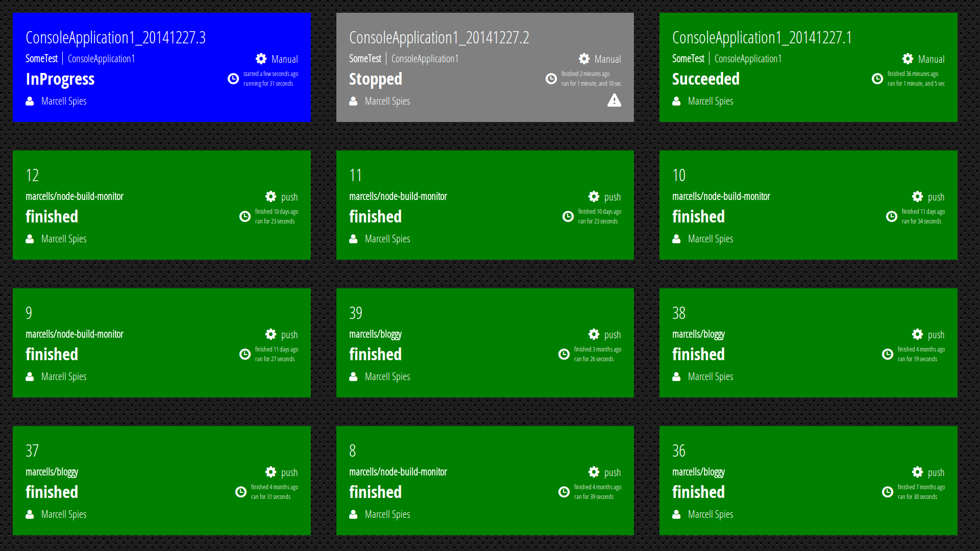Click the clock icon on the Stopped build tile
Image resolution: width=980 pixels, height=551 pixels.
[551, 79]
